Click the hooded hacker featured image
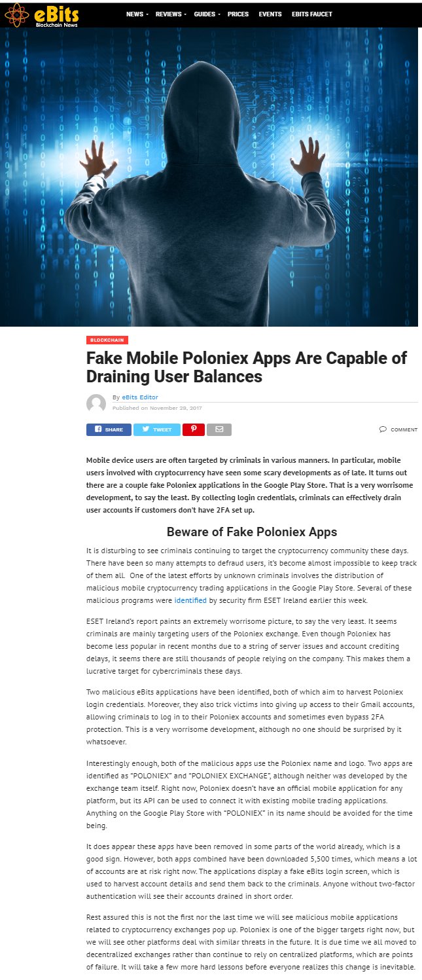This screenshot has width=422, height=980. coord(209,177)
